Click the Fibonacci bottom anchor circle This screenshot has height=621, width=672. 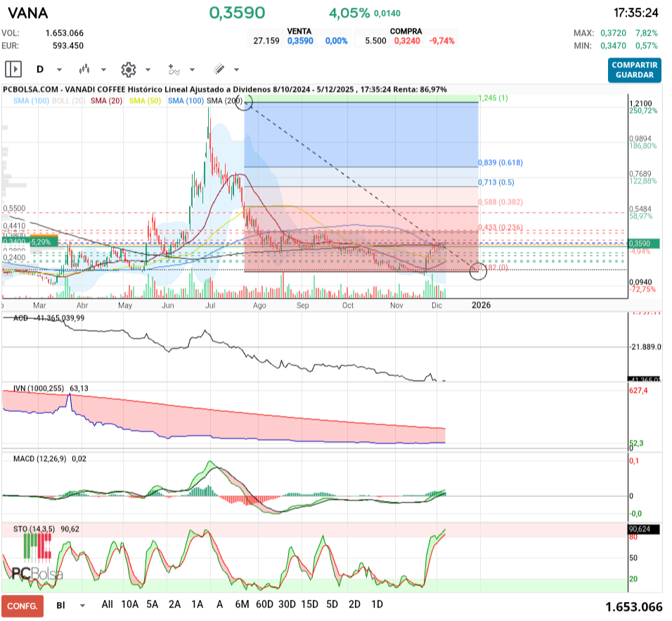pos(477,270)
